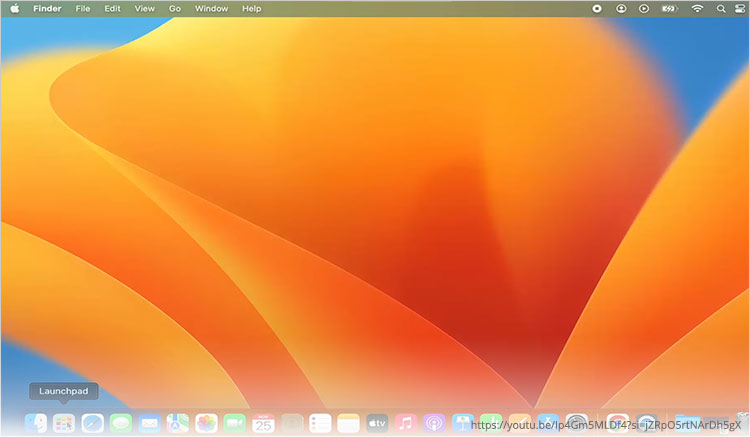The image size is (750, 437).
Task: Open the Go menu
Action: (x=175, y=9)
